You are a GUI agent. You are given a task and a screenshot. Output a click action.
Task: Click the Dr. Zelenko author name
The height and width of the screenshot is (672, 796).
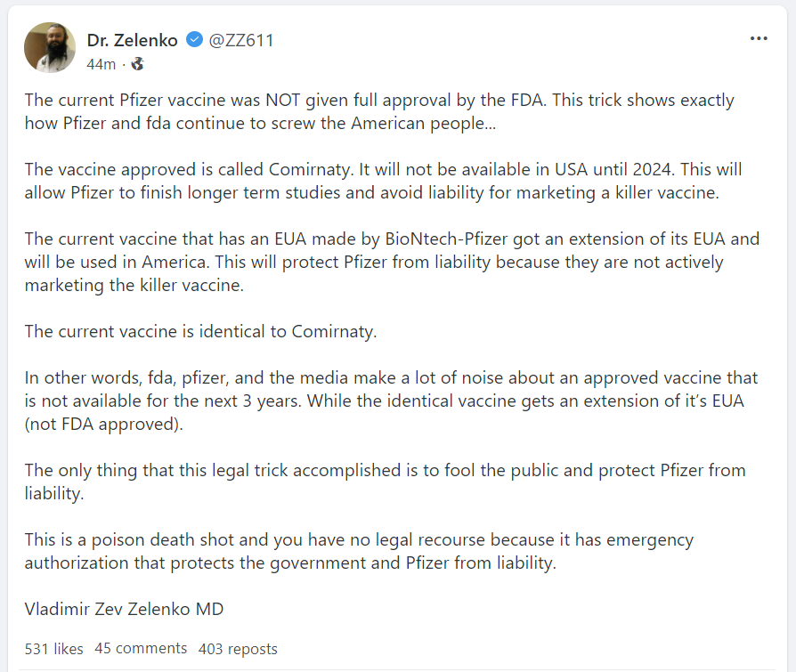133,40
